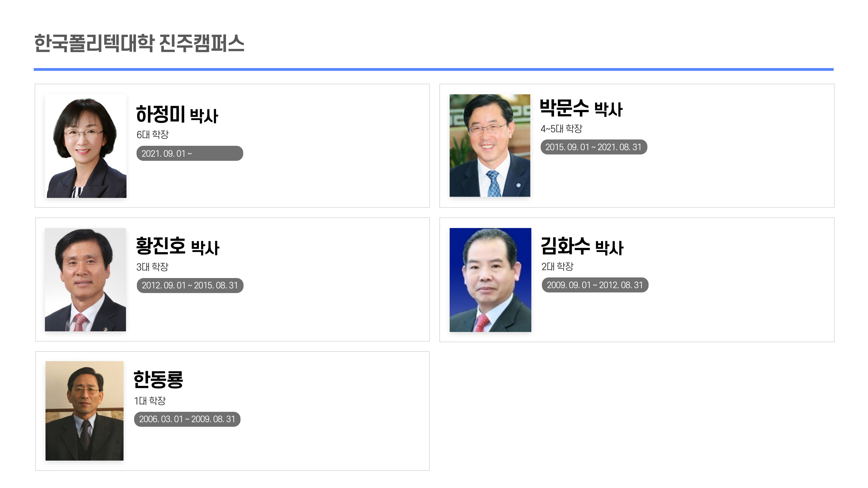
Task: Click the portrait photo of 한동룡
Action: coord(84,411)
